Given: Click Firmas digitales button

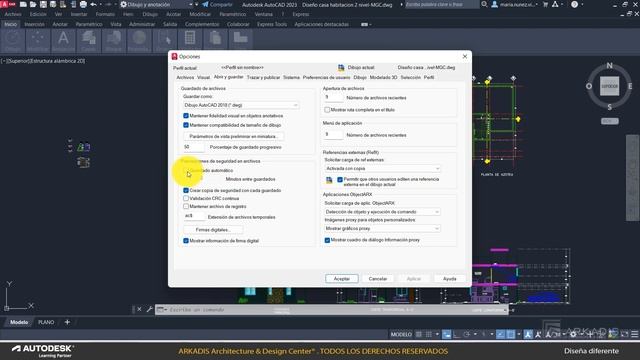Looking at the screenshot, I should click(213, 230).
